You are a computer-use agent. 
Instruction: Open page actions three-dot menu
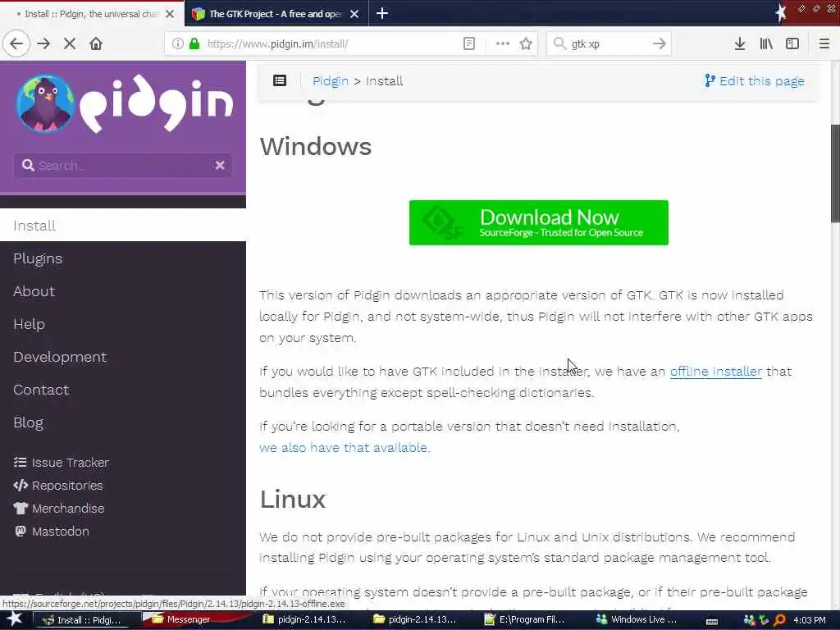[503, 44]
